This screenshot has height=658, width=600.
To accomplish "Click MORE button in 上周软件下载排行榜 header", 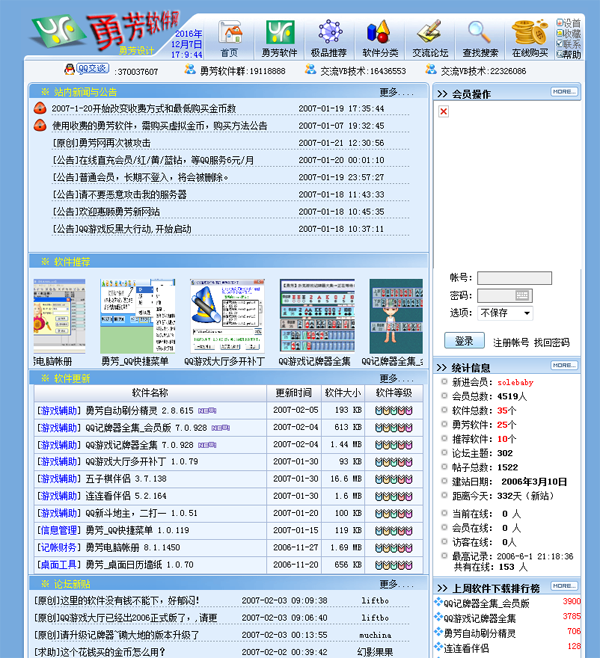I will pos(564,586).
